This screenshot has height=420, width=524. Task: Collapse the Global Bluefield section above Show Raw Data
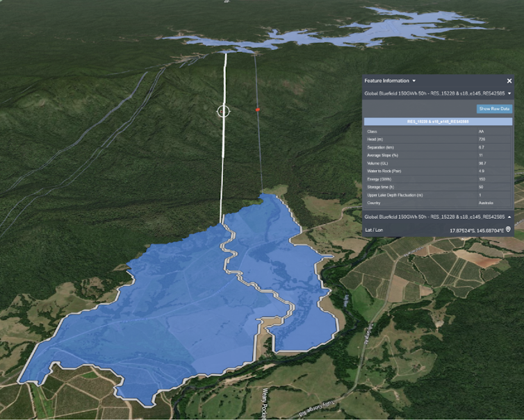pyautogui.click(x=509, y=93)
